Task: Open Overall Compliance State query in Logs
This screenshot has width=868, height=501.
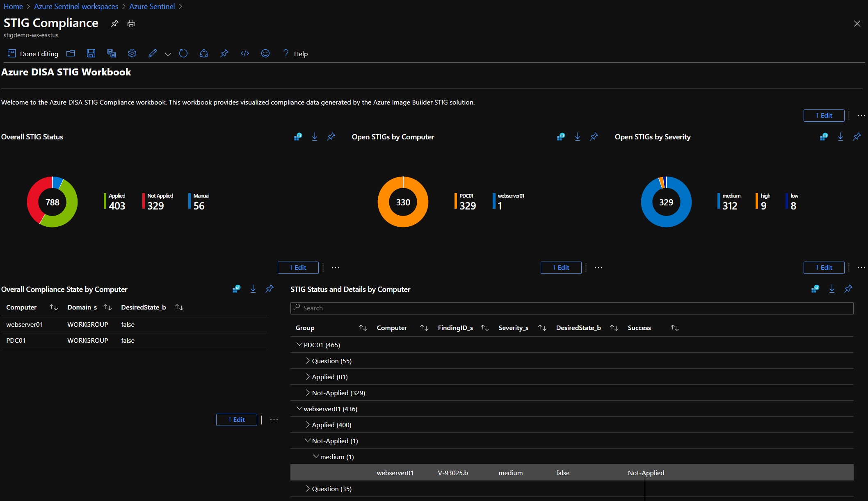Action: point(237,289)
